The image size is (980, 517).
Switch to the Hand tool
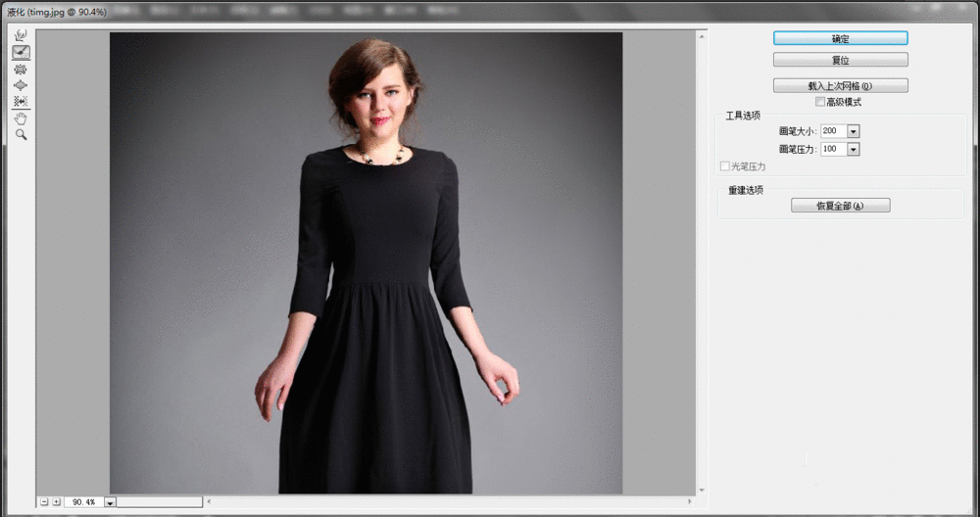point(21,118)
